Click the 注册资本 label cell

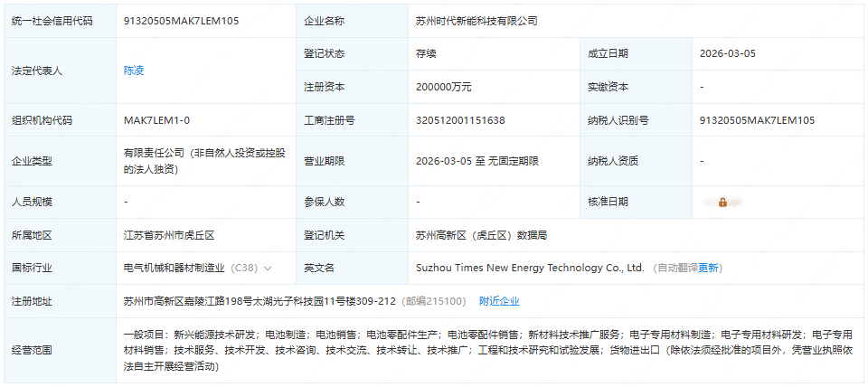pos(352,87)
